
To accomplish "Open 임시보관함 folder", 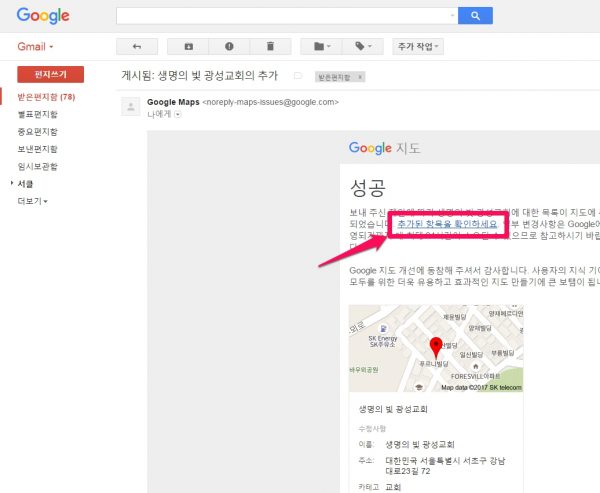I will [38, 167].
